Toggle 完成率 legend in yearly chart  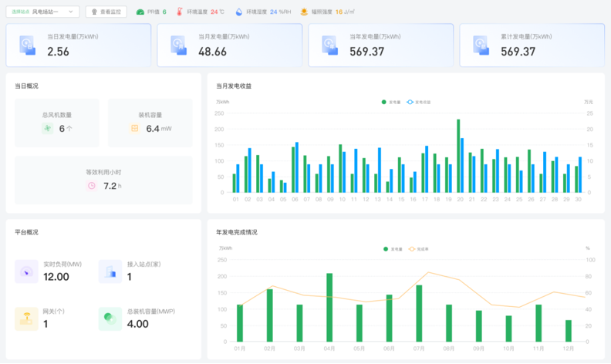(418, 249)
